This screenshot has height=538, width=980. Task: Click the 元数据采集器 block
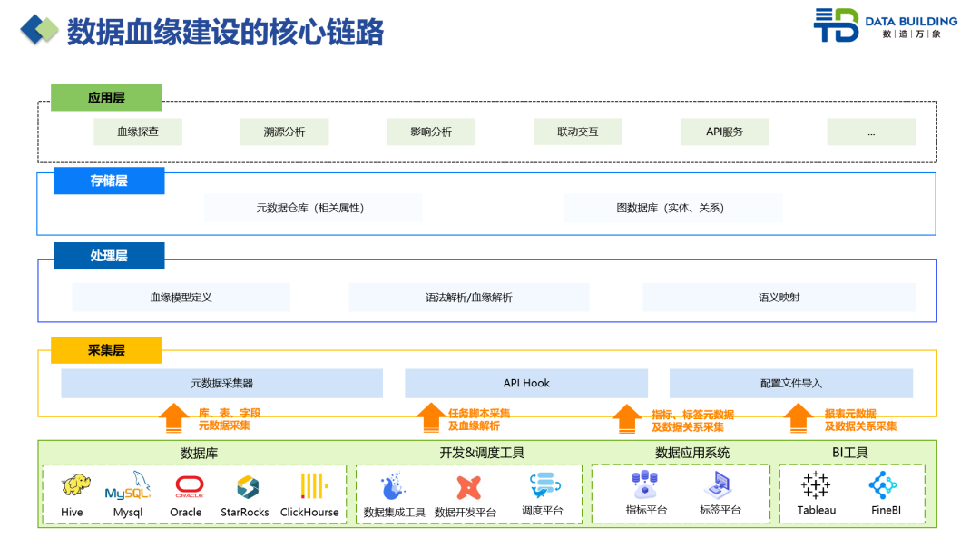[222, 383]
